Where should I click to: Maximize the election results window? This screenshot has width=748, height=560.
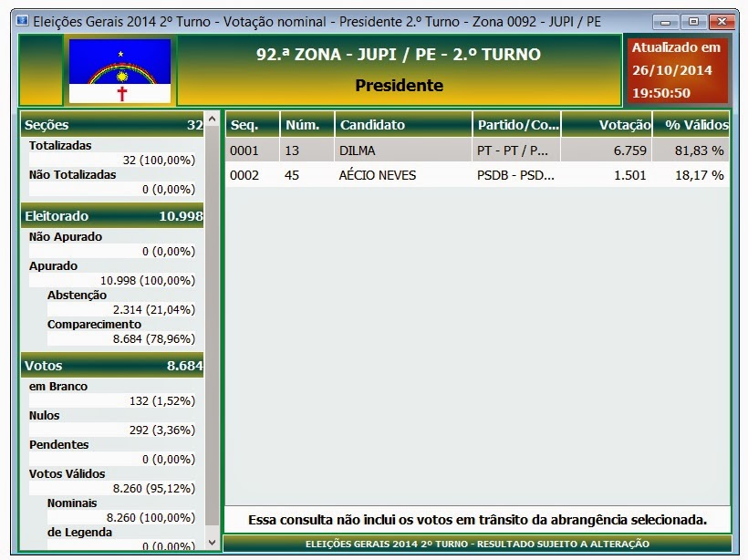[693, 22]
